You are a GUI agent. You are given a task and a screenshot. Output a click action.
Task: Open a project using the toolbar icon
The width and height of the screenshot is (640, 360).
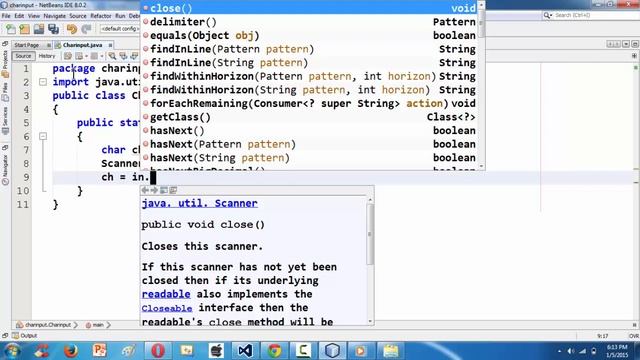click(39, 29)
